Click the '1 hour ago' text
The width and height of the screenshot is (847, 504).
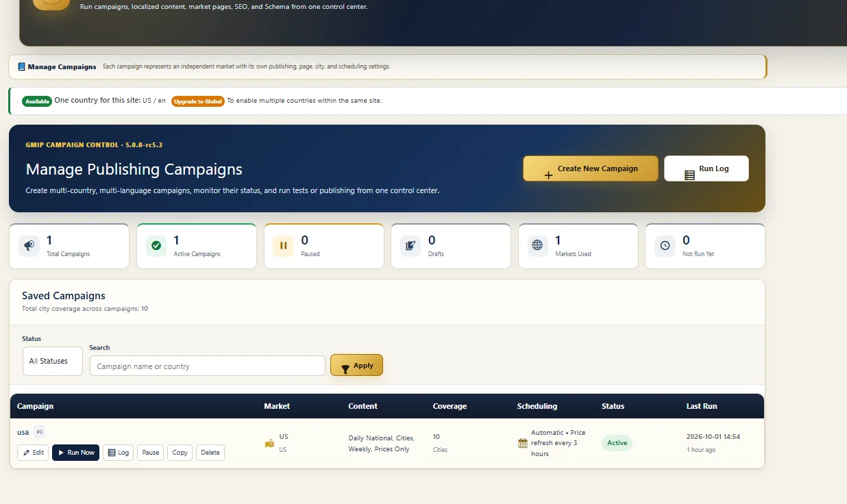click(x=701, y=450)
